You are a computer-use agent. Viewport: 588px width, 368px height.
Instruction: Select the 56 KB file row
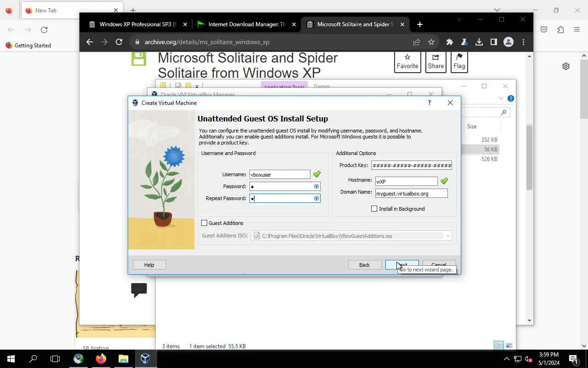pyautogui.click(x=481, y=149)
